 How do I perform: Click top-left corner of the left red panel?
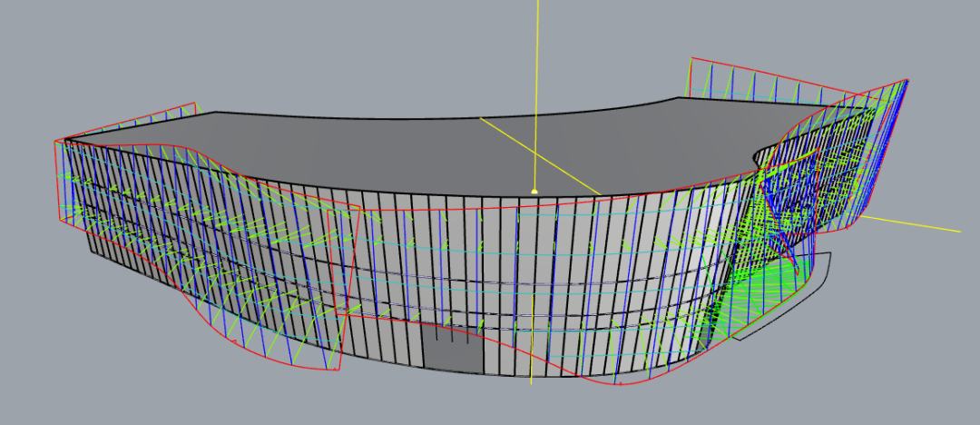point(56,141)
